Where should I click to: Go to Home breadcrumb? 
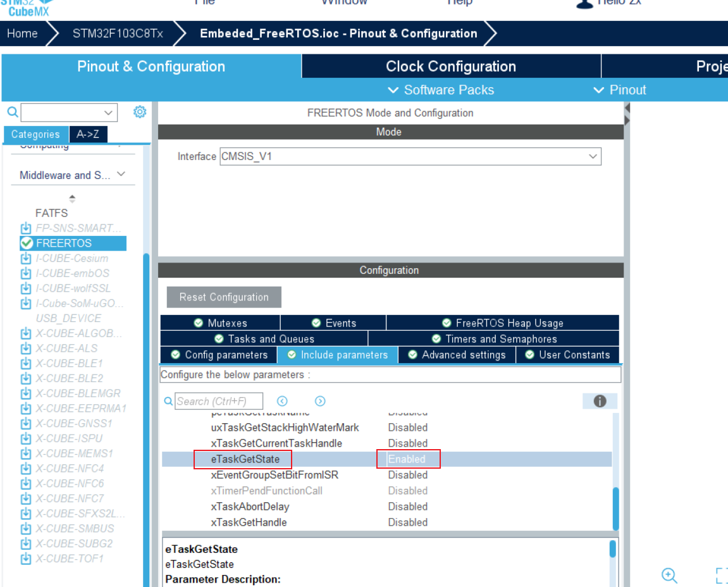click(x=22, y=34)
